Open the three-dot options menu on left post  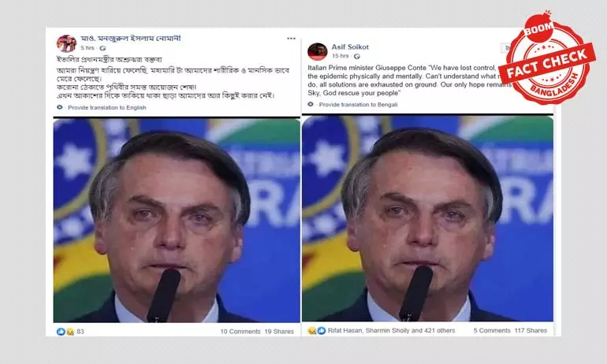point(291,39)
